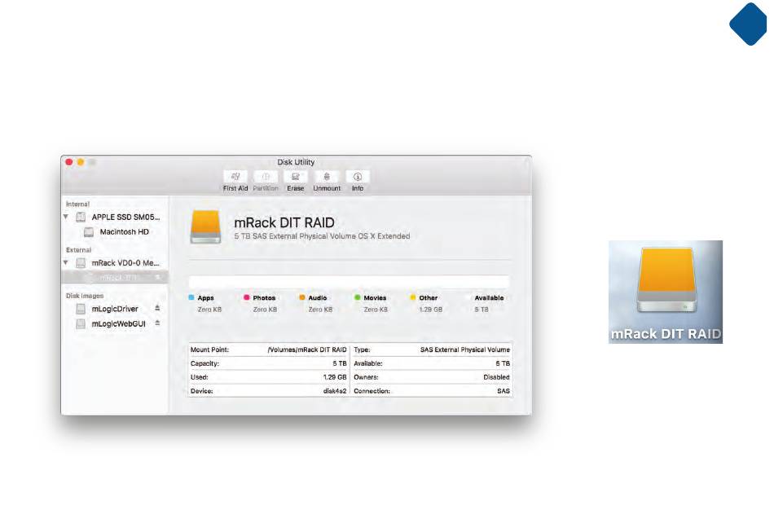Image resolution: width=774 pixels, height=532 pixels.
Task: Click the orange drive icon beside the volume title
Action: (x=205, y=227)
